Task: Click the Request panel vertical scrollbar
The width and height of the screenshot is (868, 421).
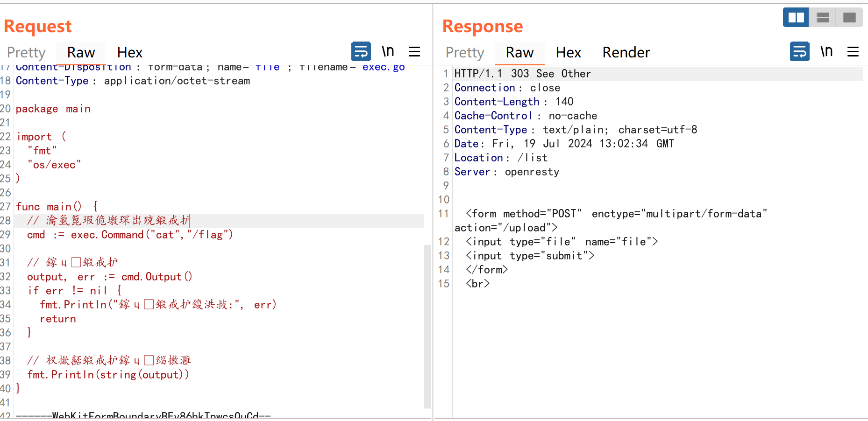Action: tap(427, 326)
